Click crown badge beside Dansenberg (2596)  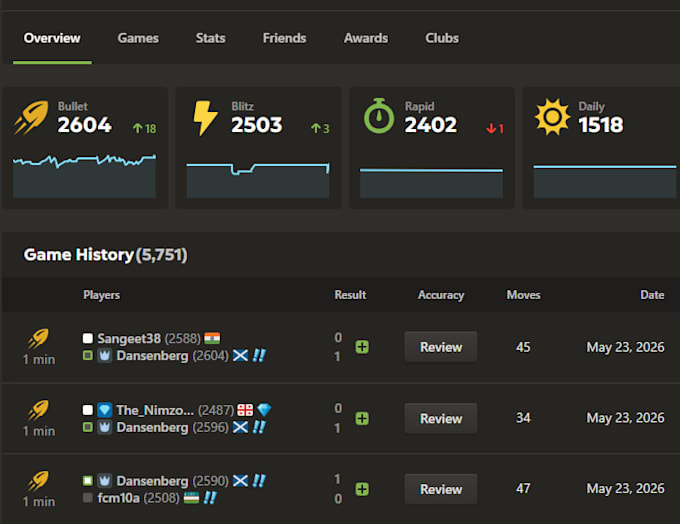pyautogui.click(x=105, y=427)
